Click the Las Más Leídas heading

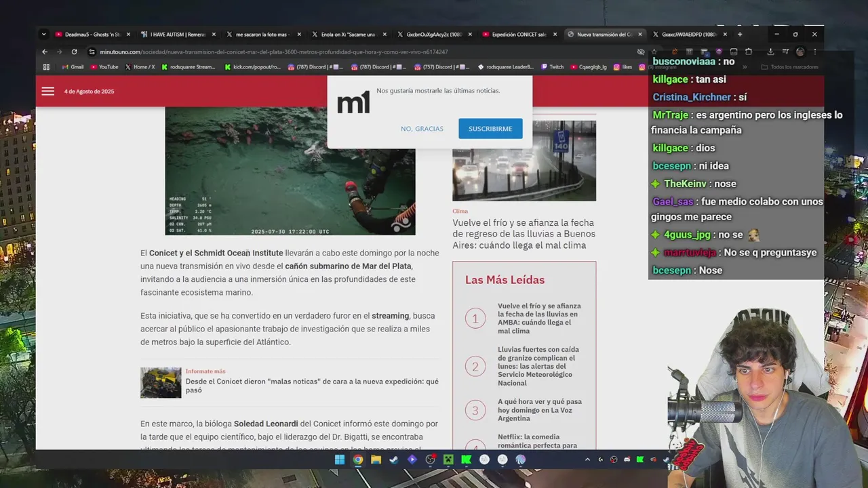pyautogui.click(x=505, y=280)
